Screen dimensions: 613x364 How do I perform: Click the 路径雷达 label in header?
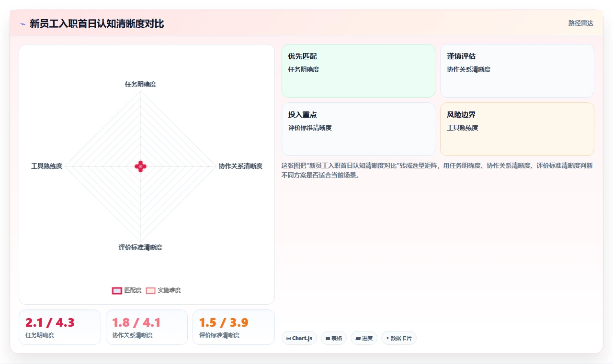click(x=581, y=23)
